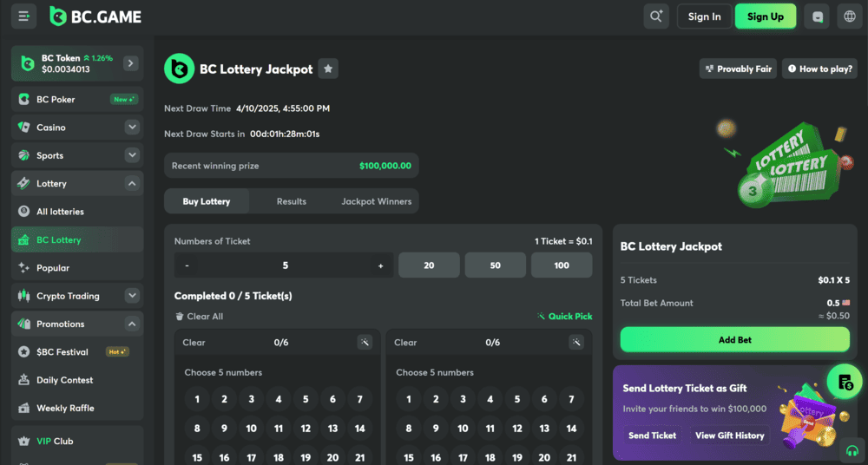Select All lotteries in sidebar

point(77,212)
